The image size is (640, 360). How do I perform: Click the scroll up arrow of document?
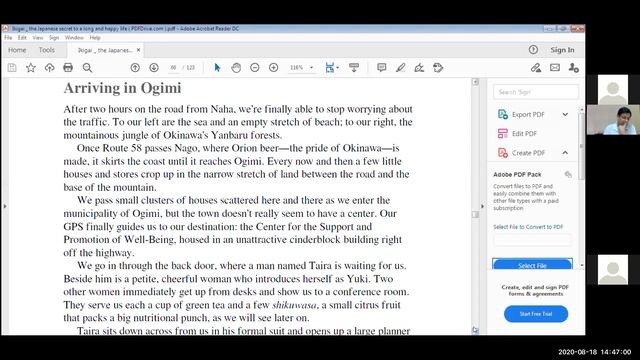[x=475, y=82]
